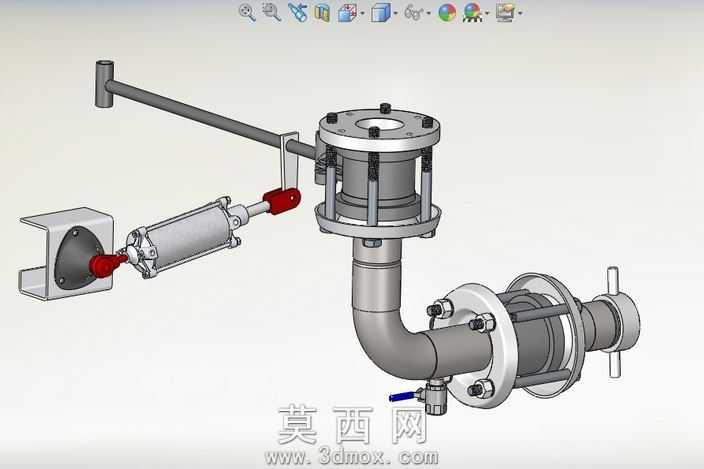704x469 pixels.
Task: Select the red clevis on the cylinder rod end
Action: [282, 201]
